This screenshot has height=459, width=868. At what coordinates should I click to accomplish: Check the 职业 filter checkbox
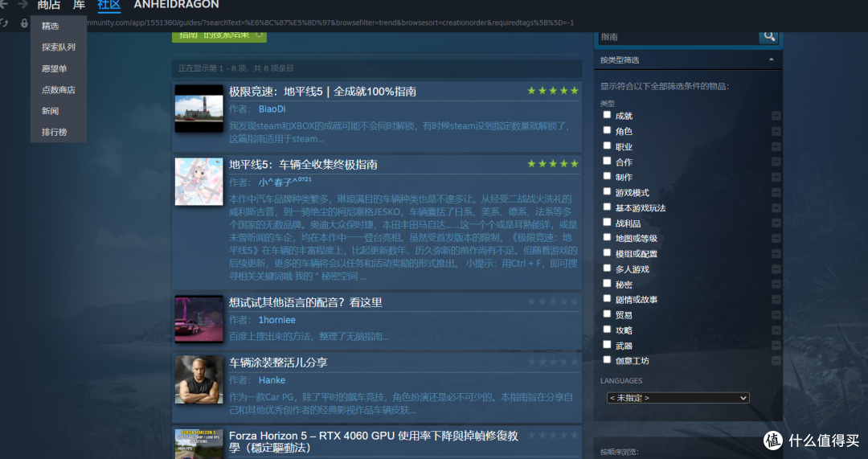click(x=607, y=145)
